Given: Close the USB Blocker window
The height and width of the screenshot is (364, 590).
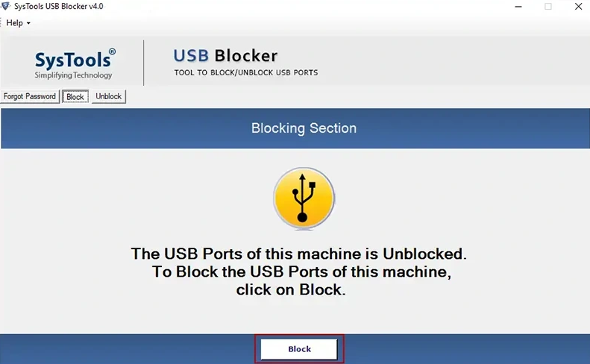Looking at the screenshot, I should (580, 7).
